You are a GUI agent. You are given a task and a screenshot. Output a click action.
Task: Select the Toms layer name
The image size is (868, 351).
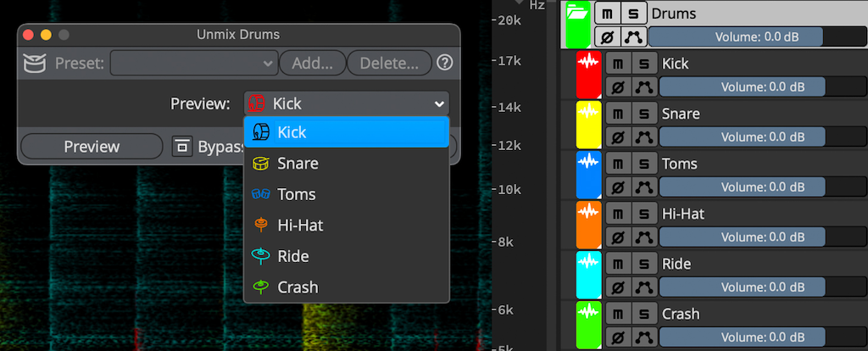[x=680, y=164]
